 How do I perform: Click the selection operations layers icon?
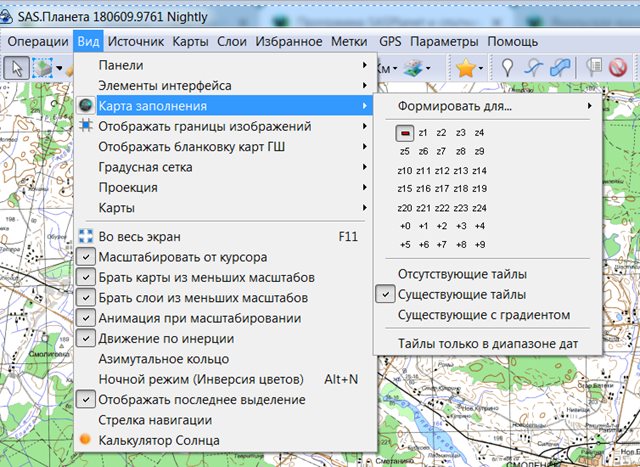[x=43, y=68]
